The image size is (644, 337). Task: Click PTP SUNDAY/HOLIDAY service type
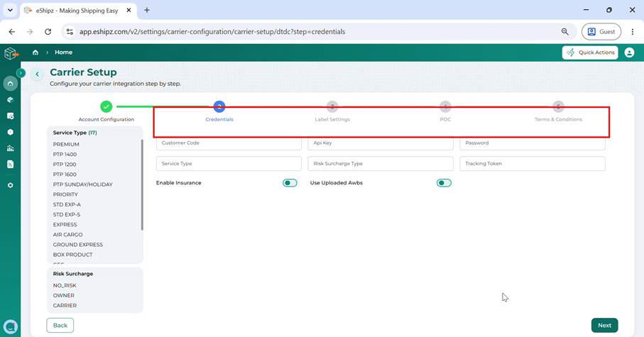click(x=82, y=184)
